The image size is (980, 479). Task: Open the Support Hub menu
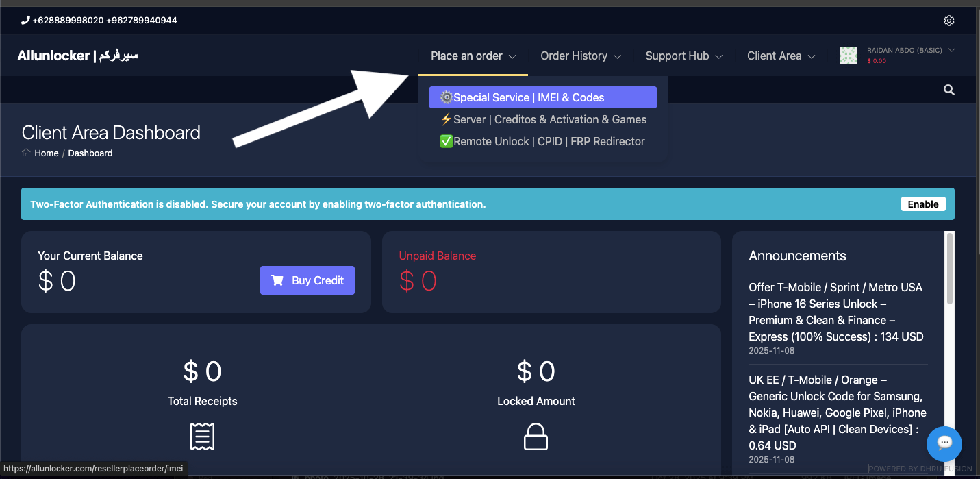(683, 56)
